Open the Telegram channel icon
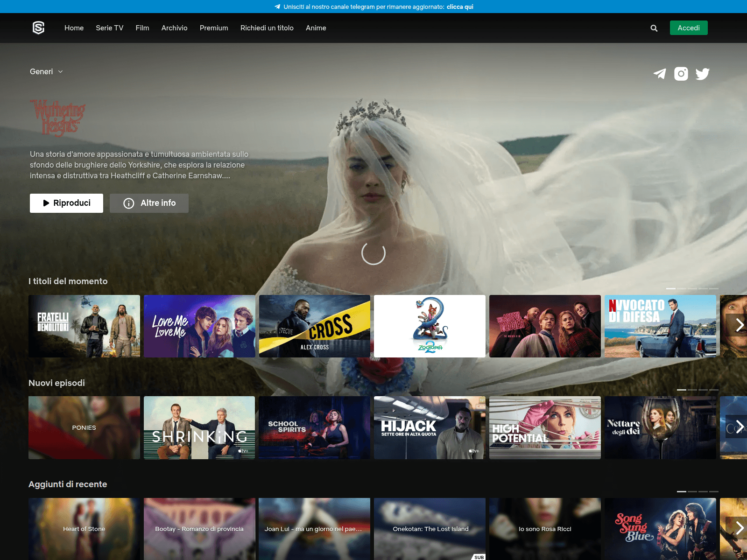Viewport: 747px width, 560px height. [x=659, y=74]
